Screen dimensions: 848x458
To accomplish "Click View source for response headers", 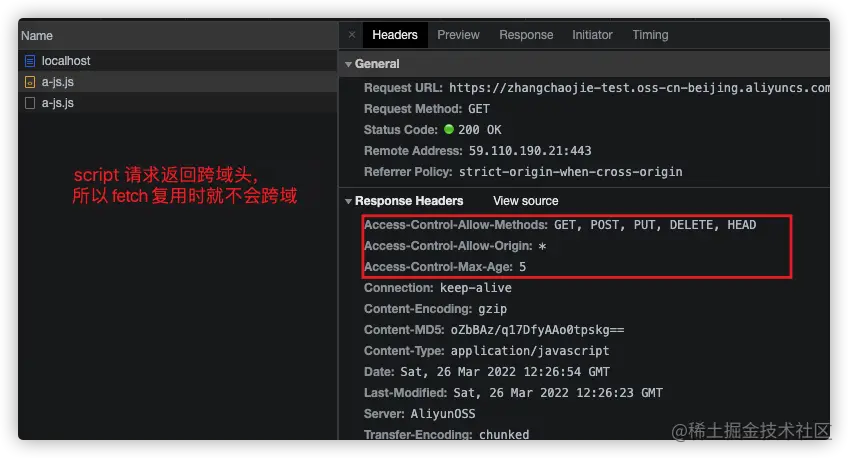I will pyautogui.click(x=526, y=201).
